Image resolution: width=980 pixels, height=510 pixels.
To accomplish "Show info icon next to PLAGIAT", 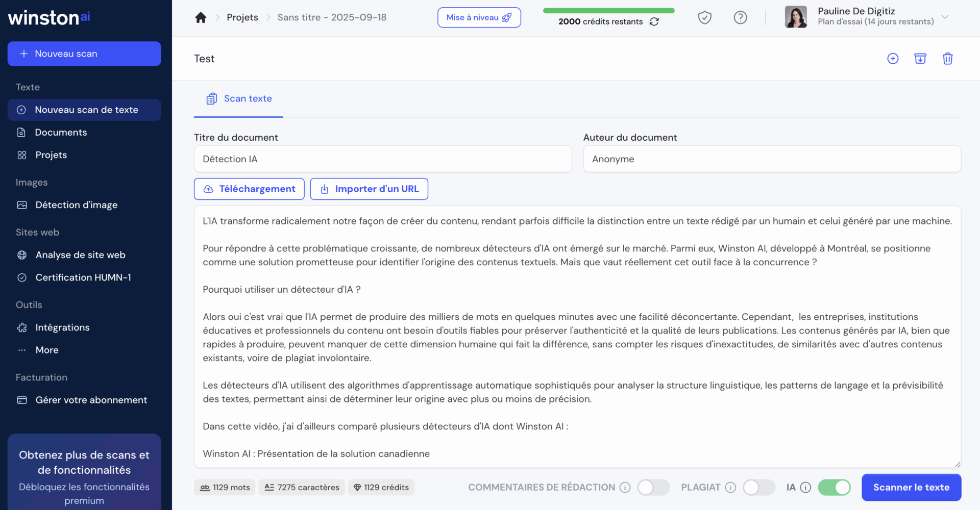I will coord(731,488).
